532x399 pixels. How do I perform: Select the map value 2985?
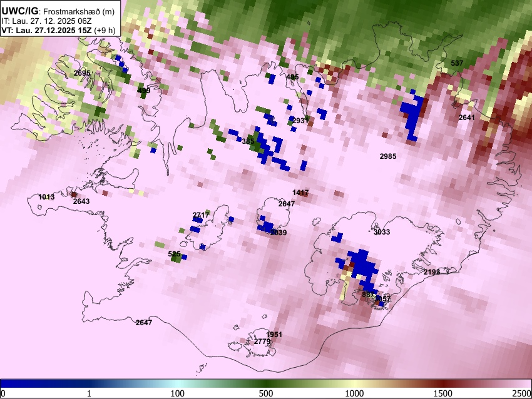388,156
